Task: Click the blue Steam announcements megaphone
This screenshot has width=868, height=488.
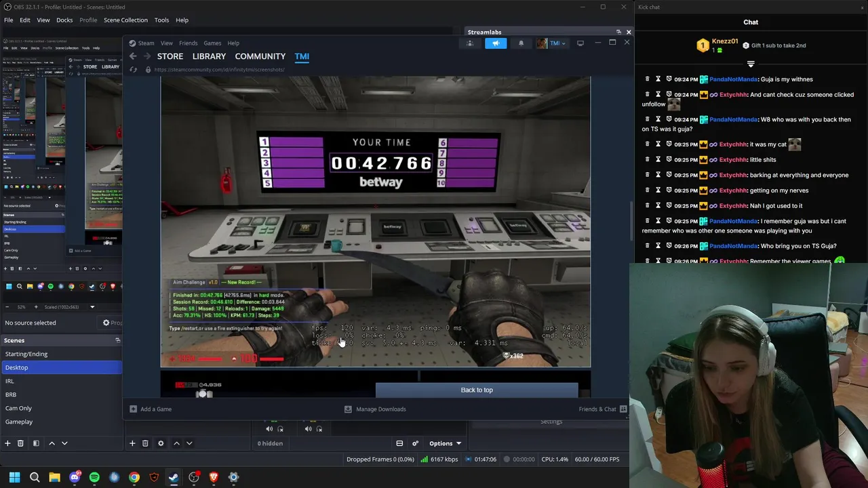Action: pos(496,43)
